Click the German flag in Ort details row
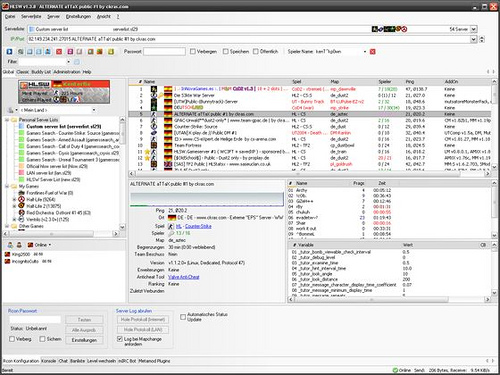The height and width of the screenshot is (375, 500). pyautogui.click(x=172, y=218)
